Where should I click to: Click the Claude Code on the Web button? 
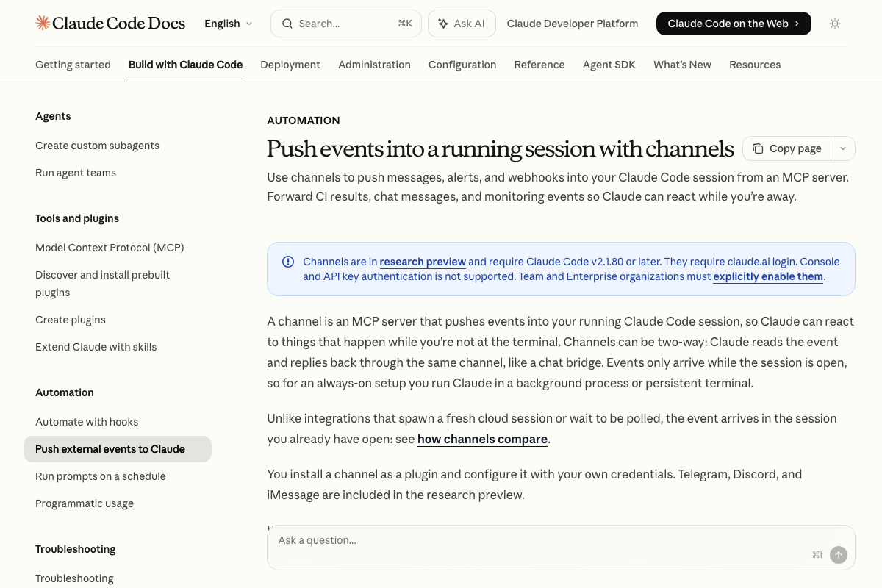728,23
